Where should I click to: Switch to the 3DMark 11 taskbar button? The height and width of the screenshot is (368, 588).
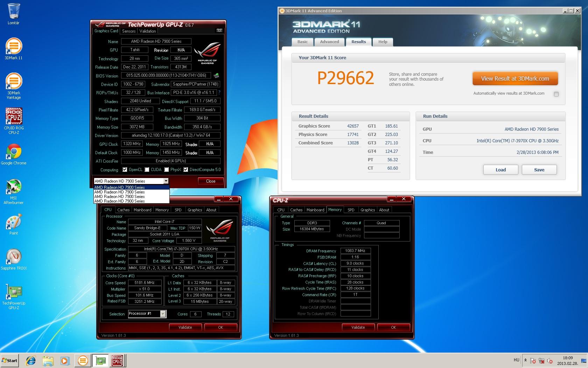point(83,361)
